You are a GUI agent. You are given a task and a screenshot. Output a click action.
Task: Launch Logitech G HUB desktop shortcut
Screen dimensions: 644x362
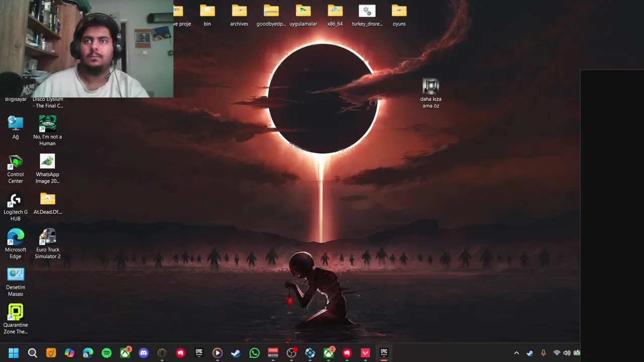pyautogui.click(x=16, y=207)
